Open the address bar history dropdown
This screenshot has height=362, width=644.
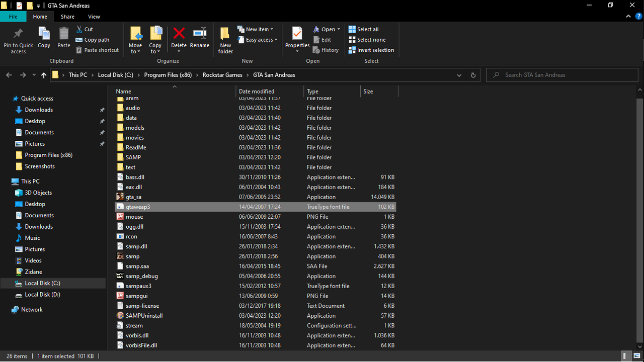459,75
